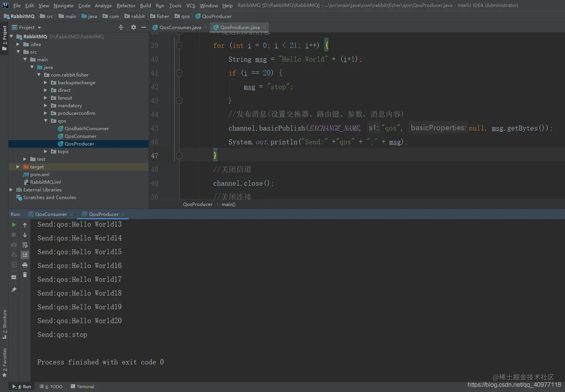Open the VCS menu
The image size is (565, 392).
191,5
